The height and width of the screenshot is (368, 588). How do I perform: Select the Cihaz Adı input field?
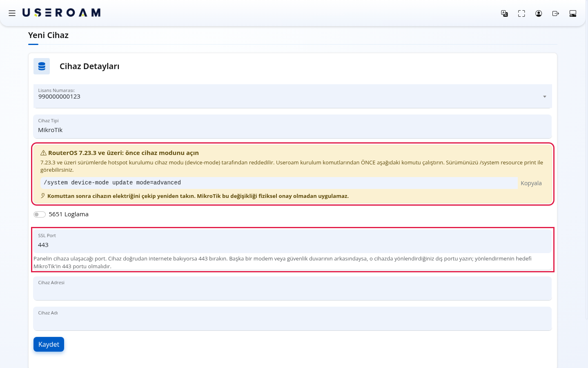click(x=292, y=319)
